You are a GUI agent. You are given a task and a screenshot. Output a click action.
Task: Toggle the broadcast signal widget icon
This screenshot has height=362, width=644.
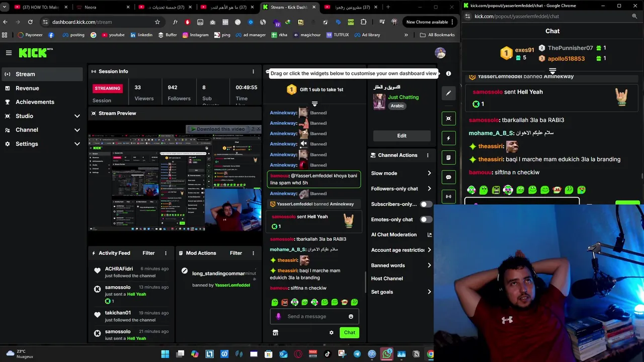pos(448,197)
